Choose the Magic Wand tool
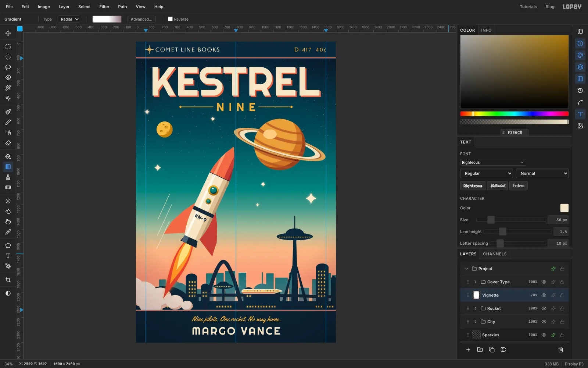This screenshot has height=368, width=588. coord(8,88)
